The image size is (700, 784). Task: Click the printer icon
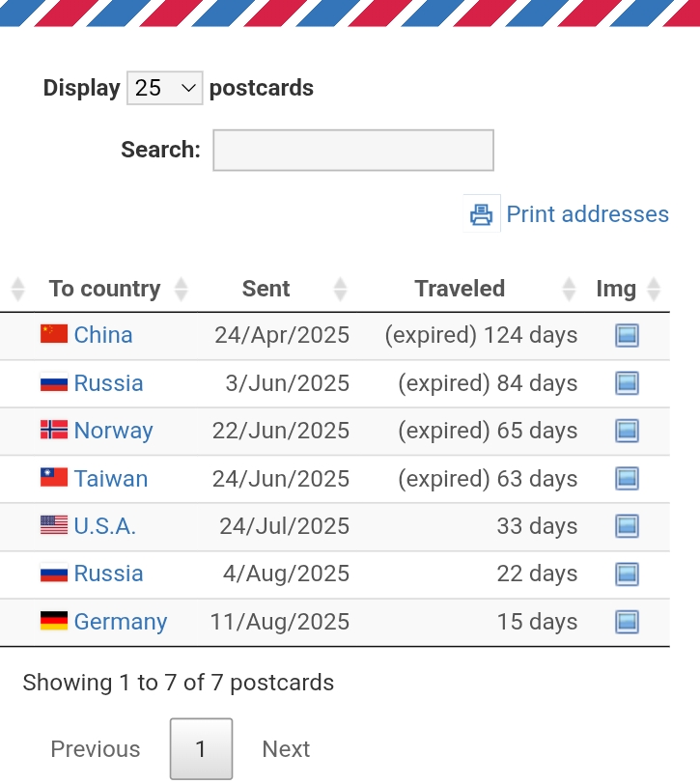point(481,214)
